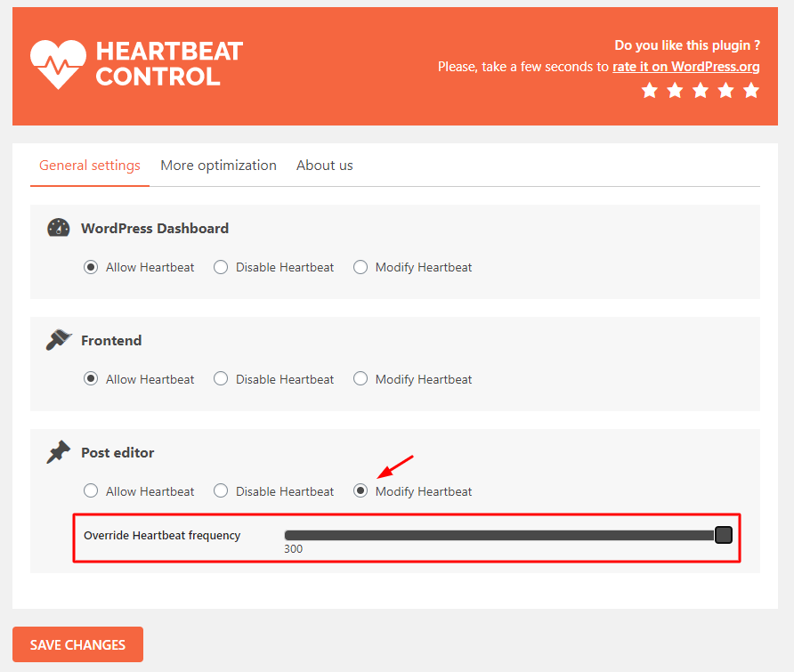Open the rate it on WordPress.org link

pyautogui.click(x=685, y=67)
